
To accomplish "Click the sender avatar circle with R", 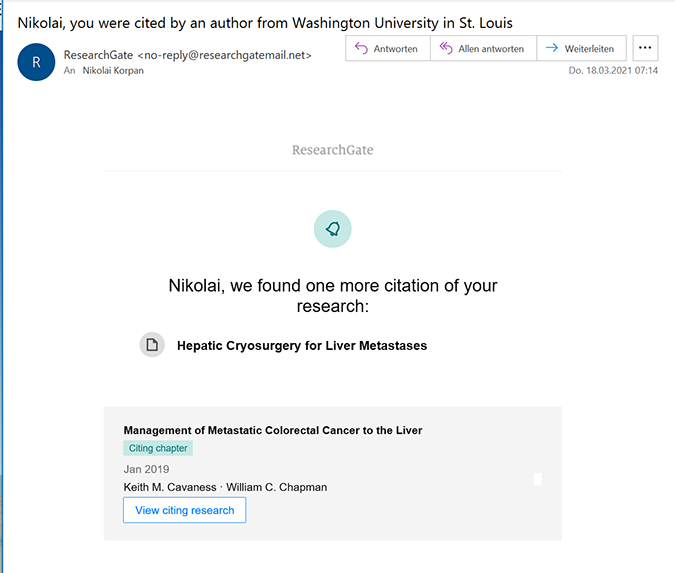I will coord(36,62).
